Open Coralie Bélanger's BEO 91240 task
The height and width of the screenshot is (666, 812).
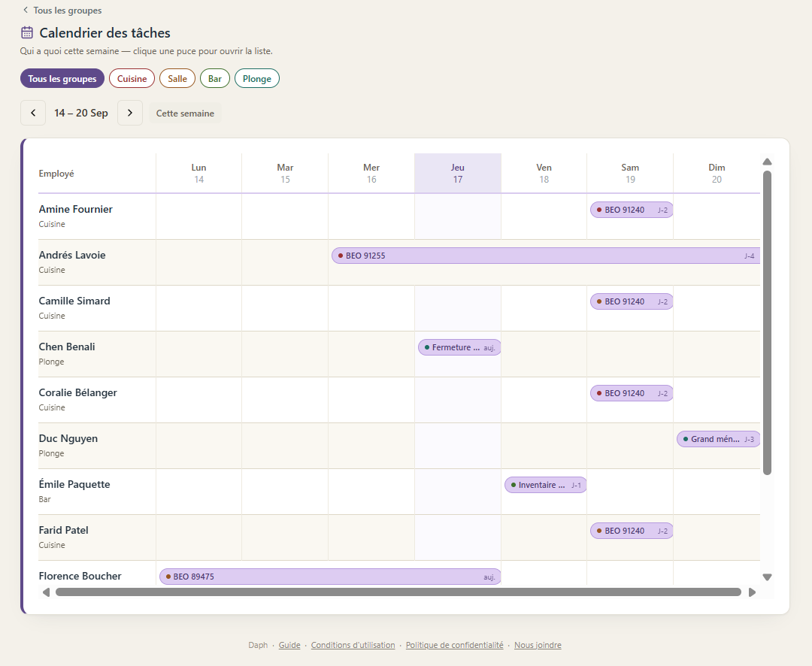[x=632, y=393]
